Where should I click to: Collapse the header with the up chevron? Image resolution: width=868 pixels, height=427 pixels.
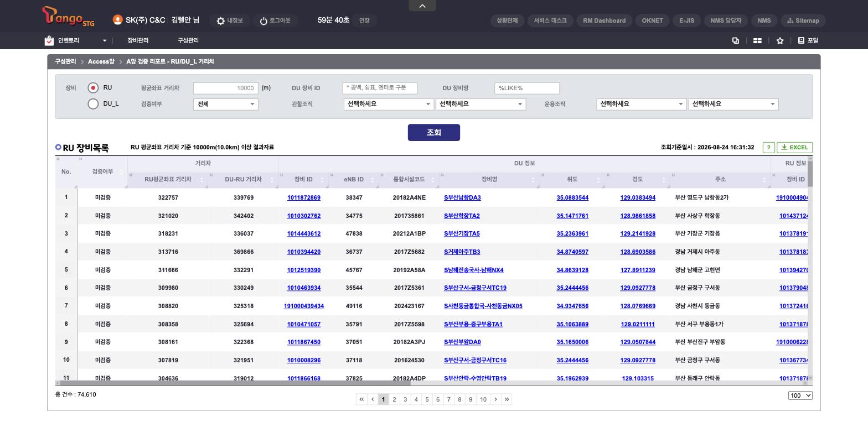coord(422,6)
